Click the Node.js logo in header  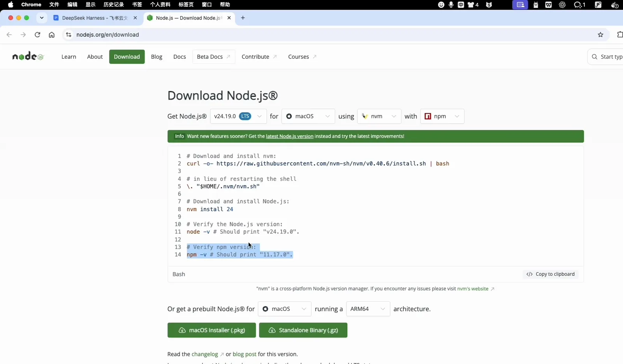[x=28, y=57]
